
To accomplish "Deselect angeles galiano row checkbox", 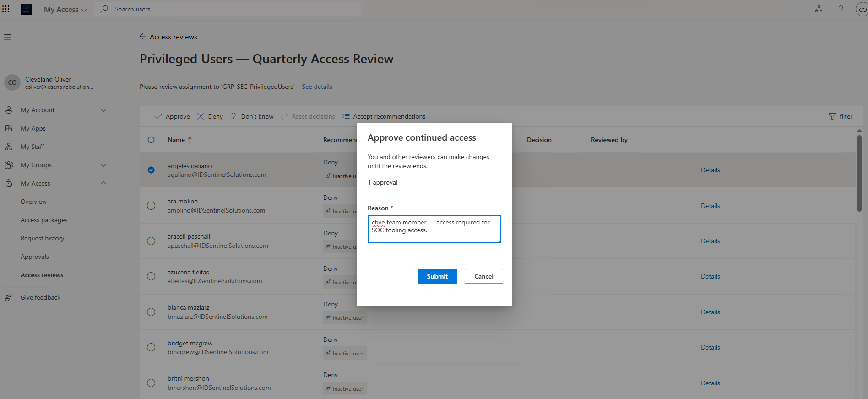I will [x=151, y=170].
